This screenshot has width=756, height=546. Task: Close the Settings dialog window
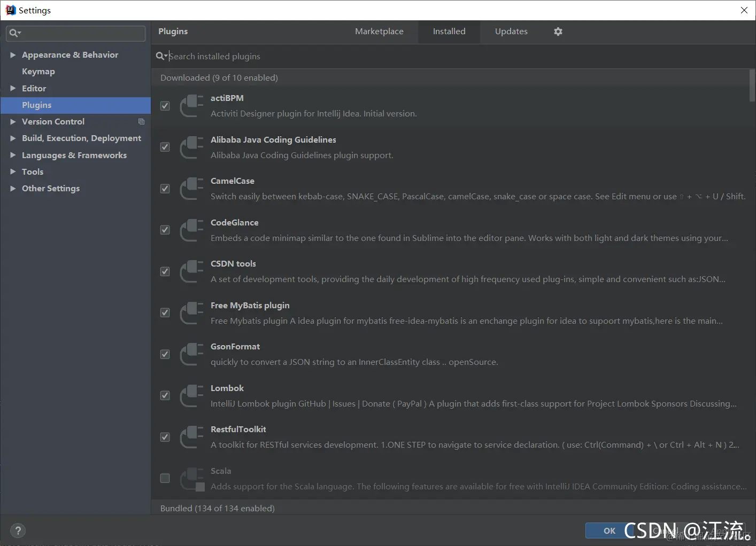tap(744, 10)
